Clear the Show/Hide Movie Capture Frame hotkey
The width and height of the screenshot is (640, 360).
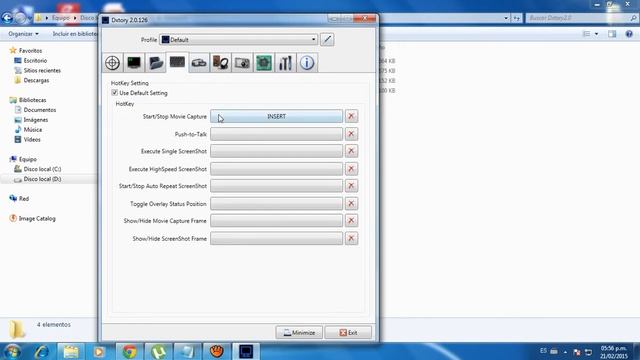(351, 220)
